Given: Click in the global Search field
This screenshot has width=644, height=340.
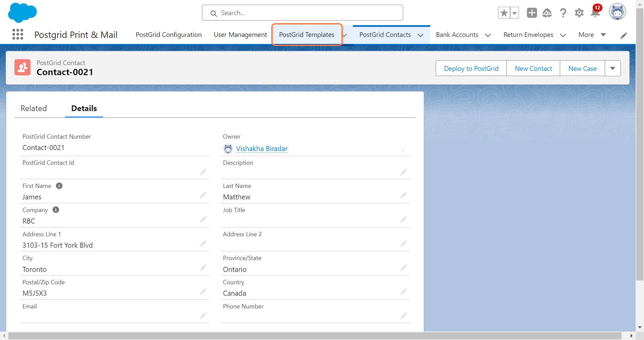Looking at the screenshot, I should pyautogui.click(x=302, y=13).
